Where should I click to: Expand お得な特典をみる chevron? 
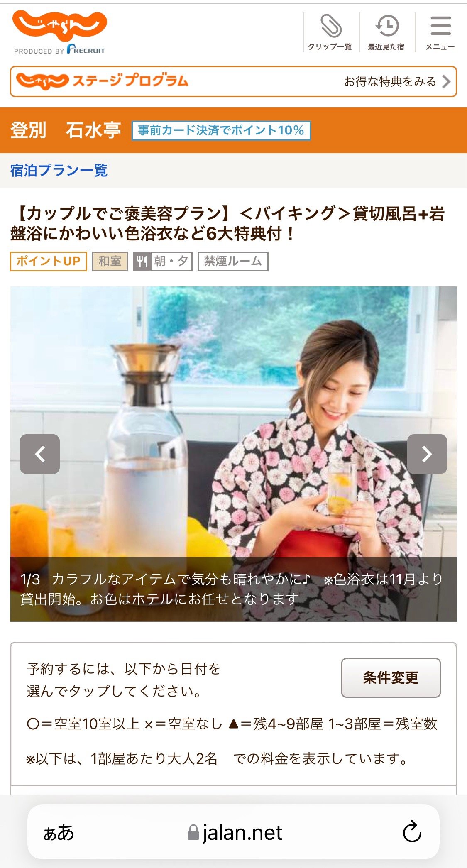(446, 81)
